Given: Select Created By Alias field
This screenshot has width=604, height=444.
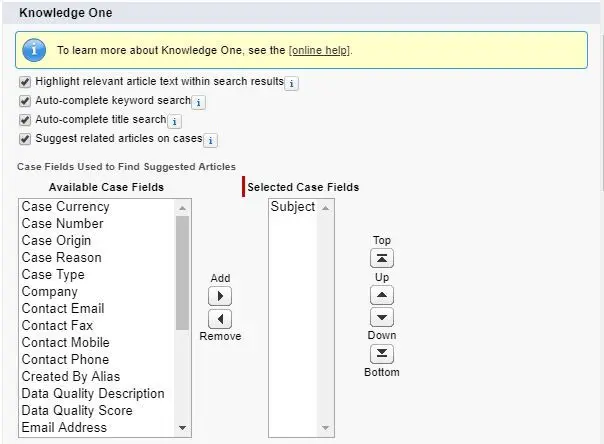Looking at the screenshot, I should point(97,376).
